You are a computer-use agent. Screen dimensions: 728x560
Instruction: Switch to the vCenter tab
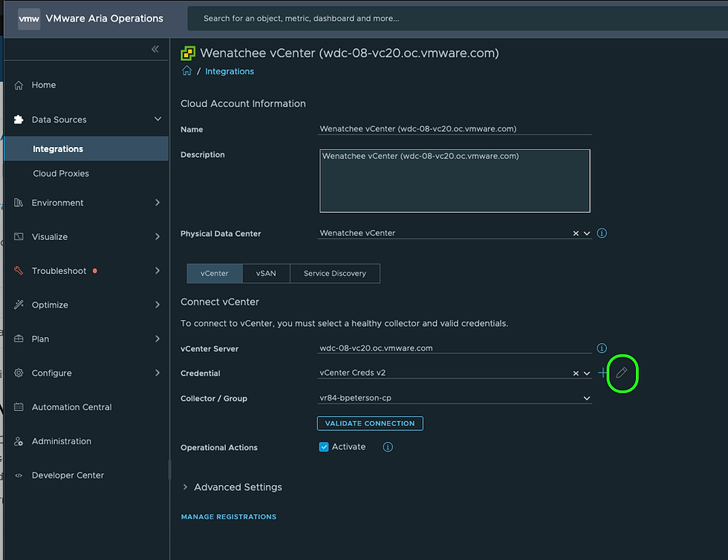tap(215, 273)
